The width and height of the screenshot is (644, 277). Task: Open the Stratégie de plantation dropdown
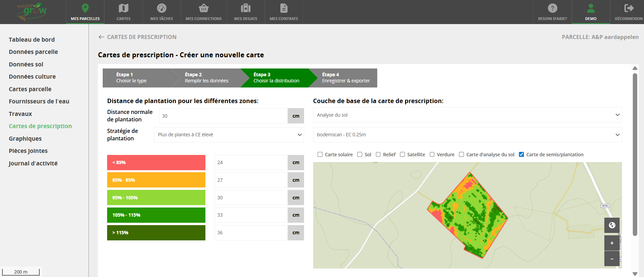point(229,135)
